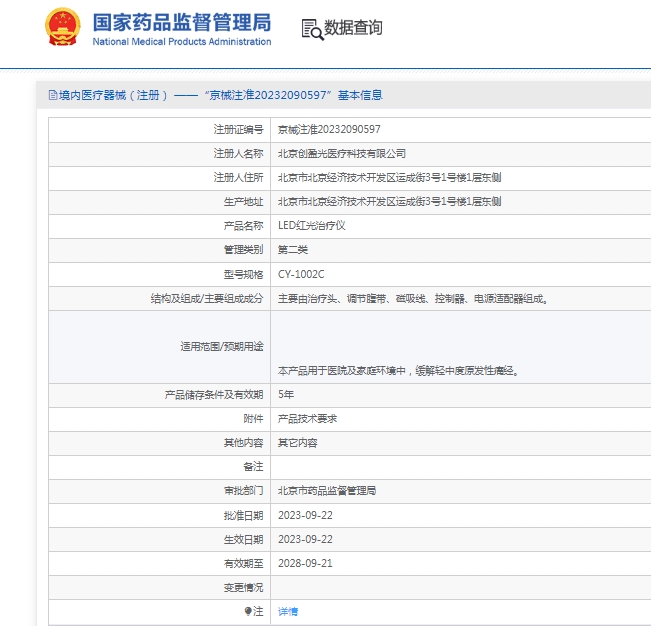Select approving department 北京市药品监督管理局

[x=327, y=491]
